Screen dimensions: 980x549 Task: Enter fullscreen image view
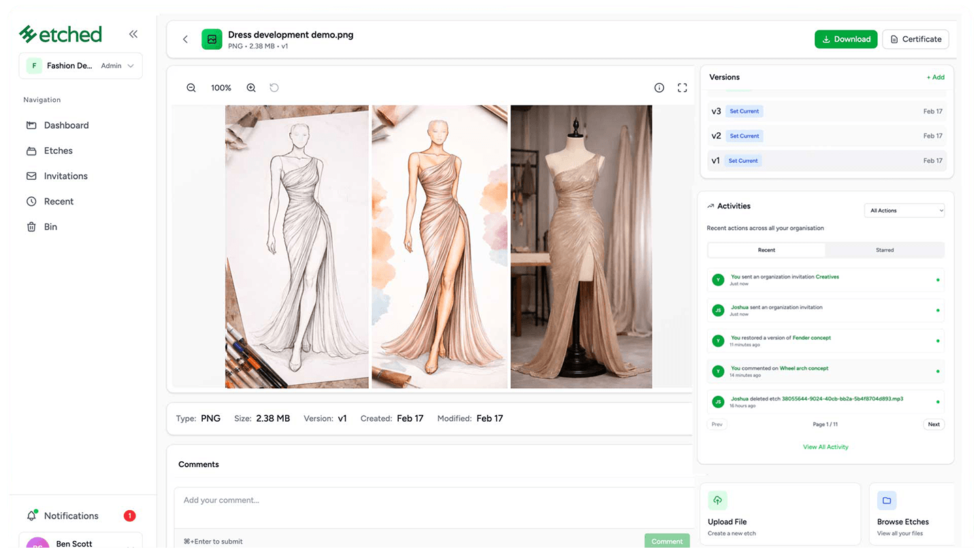pos(682,88)
